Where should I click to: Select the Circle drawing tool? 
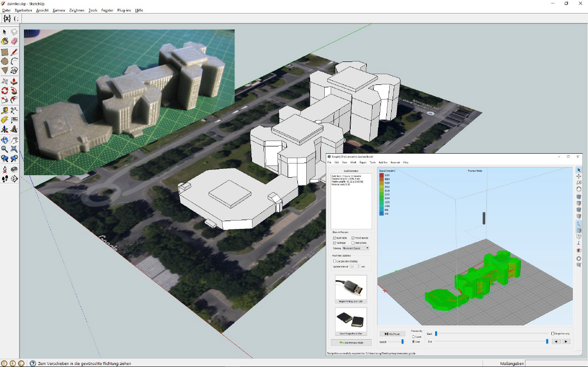[4, 61]
